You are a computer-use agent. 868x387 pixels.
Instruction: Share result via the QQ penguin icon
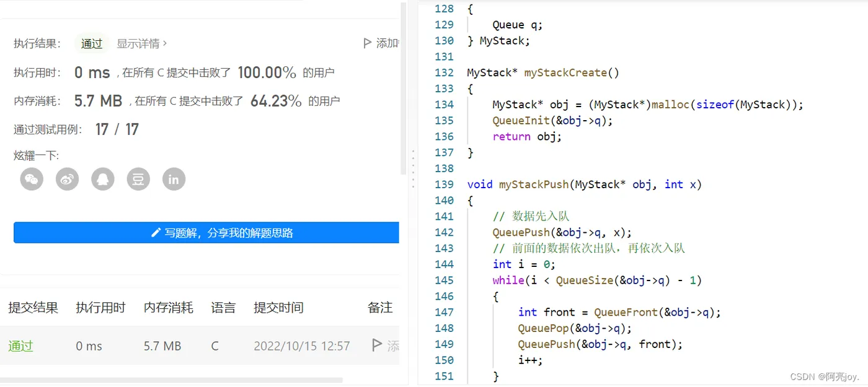point(102,179)
